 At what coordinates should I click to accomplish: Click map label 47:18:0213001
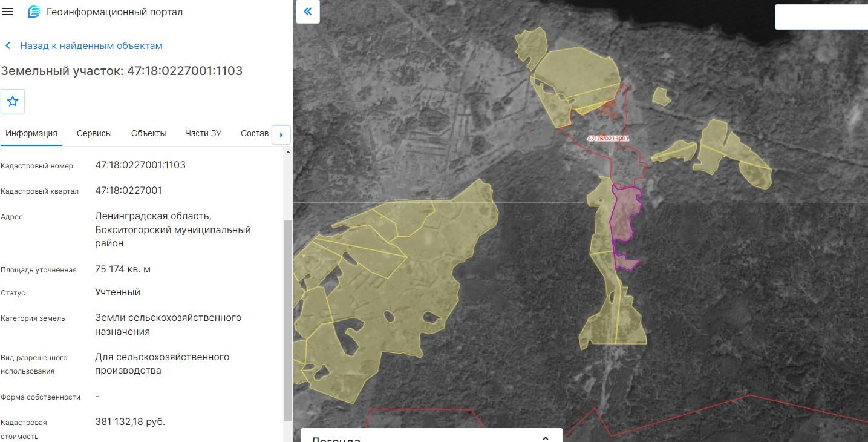608,139
